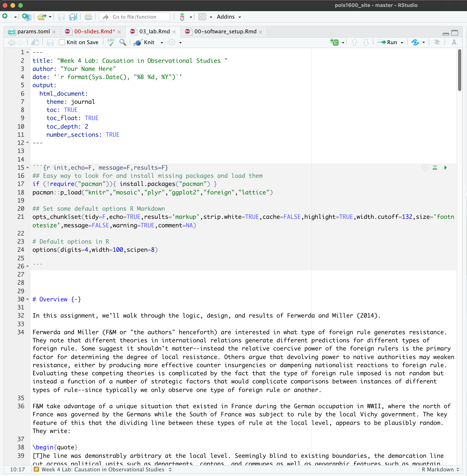Screen dimensions: 467x476
Task: Collapse the YAML header fold arrow
Action: (x=27, y=52)
